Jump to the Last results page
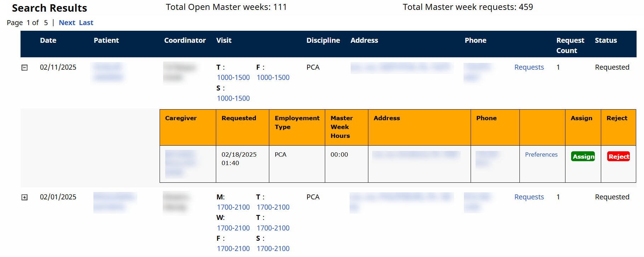The width and height of the screenshot is (644, 257). coord(86,23)
